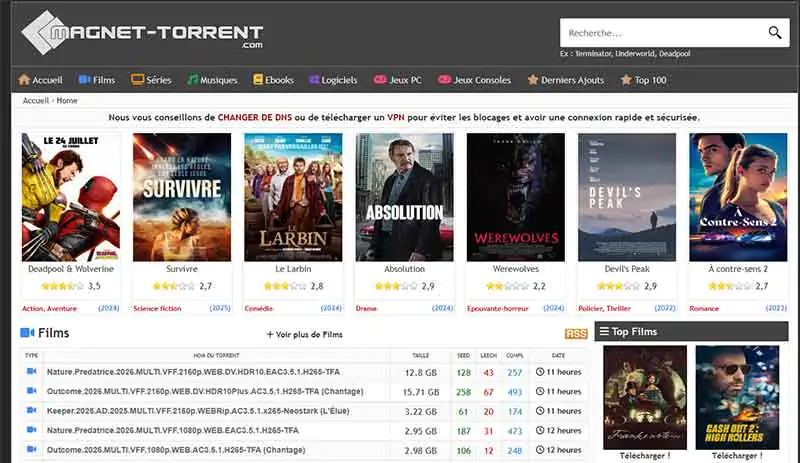800x463 pixels.
Task: Click the star icon beside Derniers Ajouts
Action: 533,80
